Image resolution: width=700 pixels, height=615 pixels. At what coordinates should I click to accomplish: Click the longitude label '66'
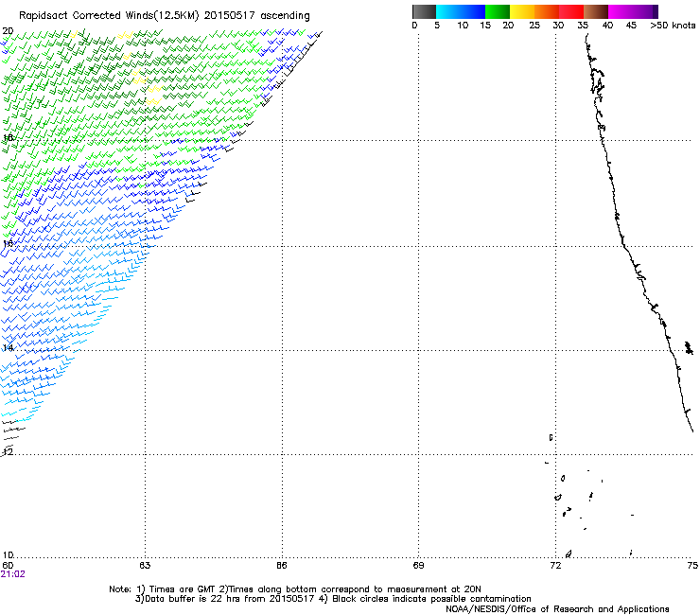click(x=282, y=566)
